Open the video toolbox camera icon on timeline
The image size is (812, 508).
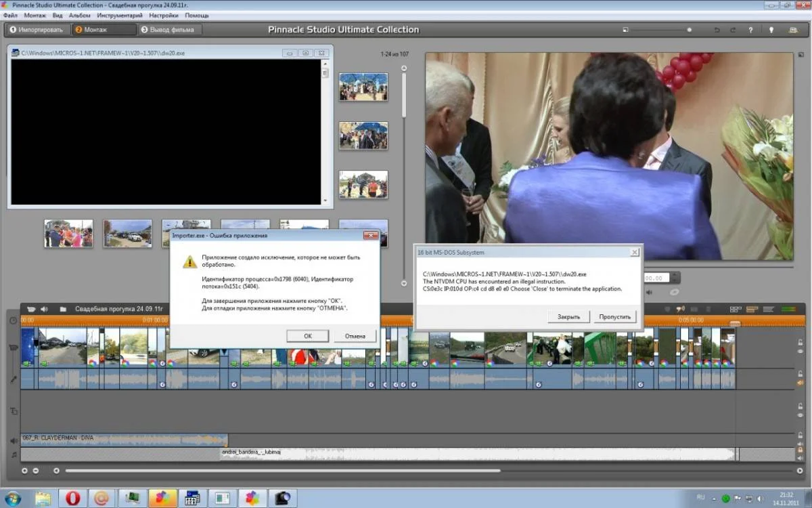[30, 309]
